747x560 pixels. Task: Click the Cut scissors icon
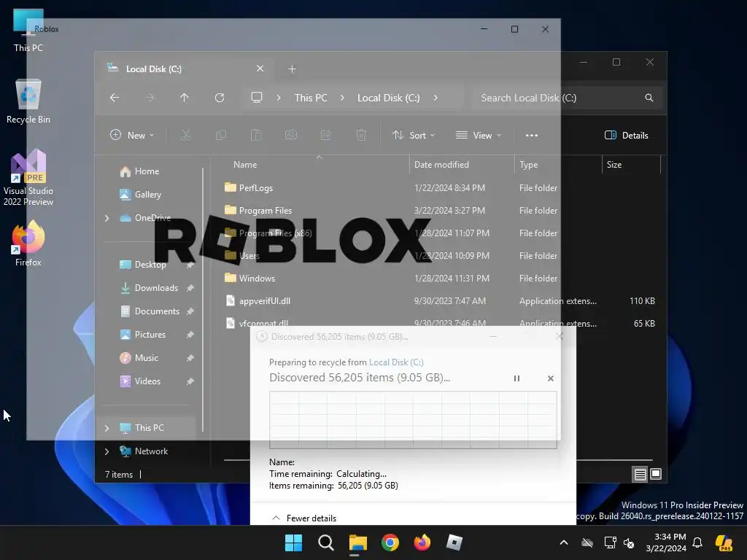tap(186, 135)
